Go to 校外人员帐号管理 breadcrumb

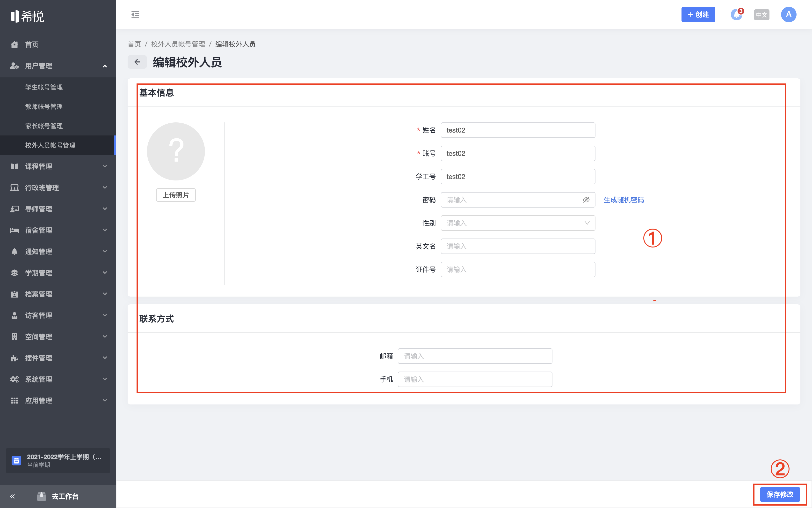pos(178,44)
